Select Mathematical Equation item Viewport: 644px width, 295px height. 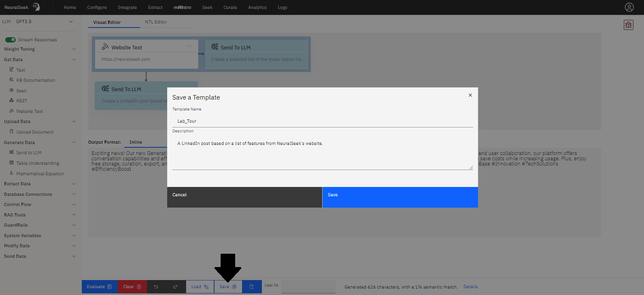40,174
